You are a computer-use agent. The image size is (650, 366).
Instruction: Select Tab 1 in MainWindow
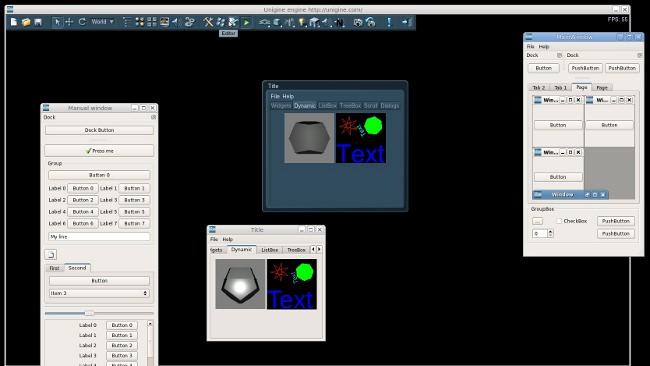(560, 87)
